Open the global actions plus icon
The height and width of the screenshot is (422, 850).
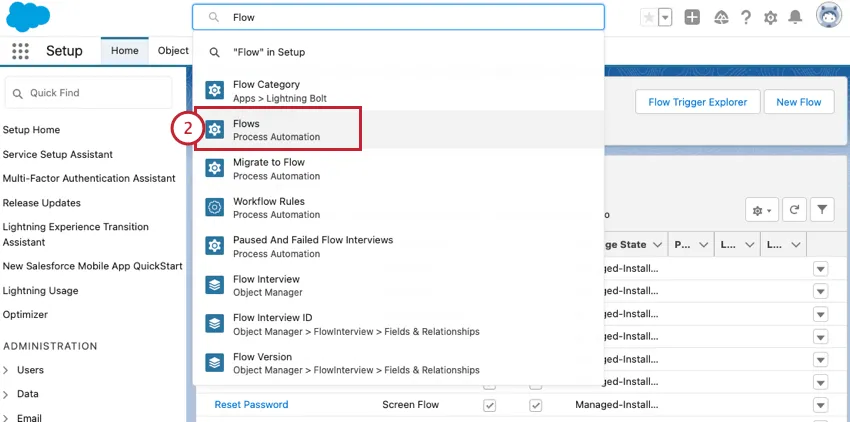693,18
